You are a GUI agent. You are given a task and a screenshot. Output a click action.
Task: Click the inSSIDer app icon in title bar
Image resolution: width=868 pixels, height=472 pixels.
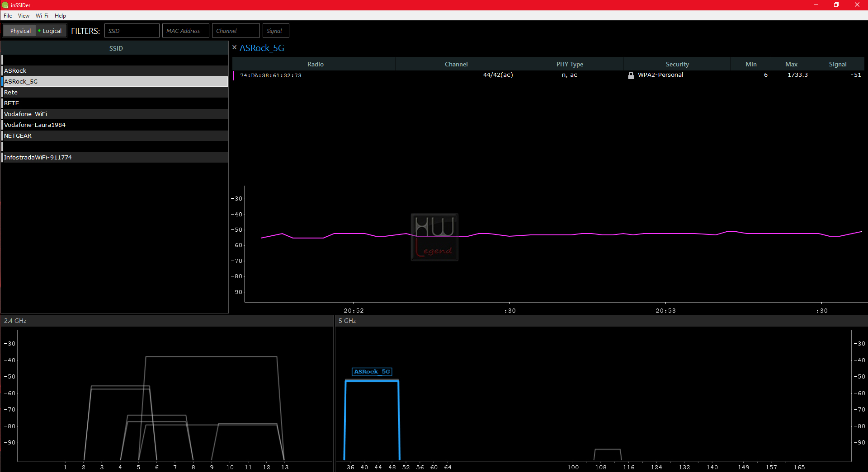pos(5,5)
